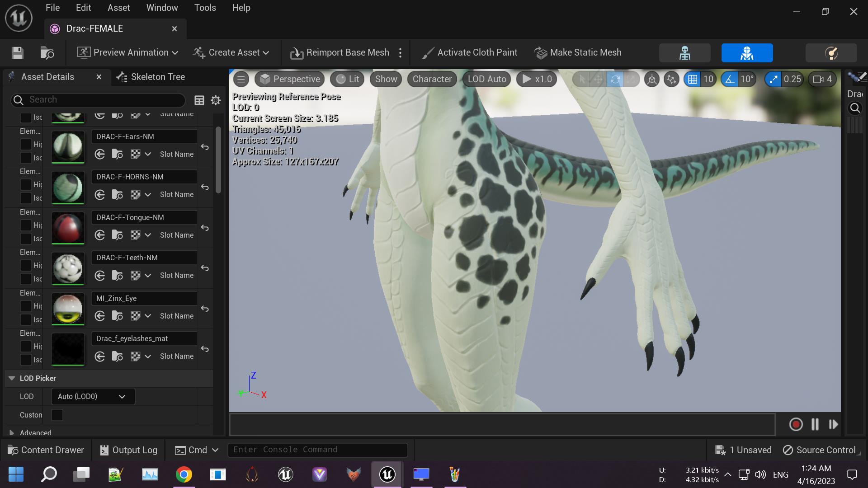This screenshot has width=868, height=488.
Task: Click the animation timeline scrub bar
Action: [502, 425]
